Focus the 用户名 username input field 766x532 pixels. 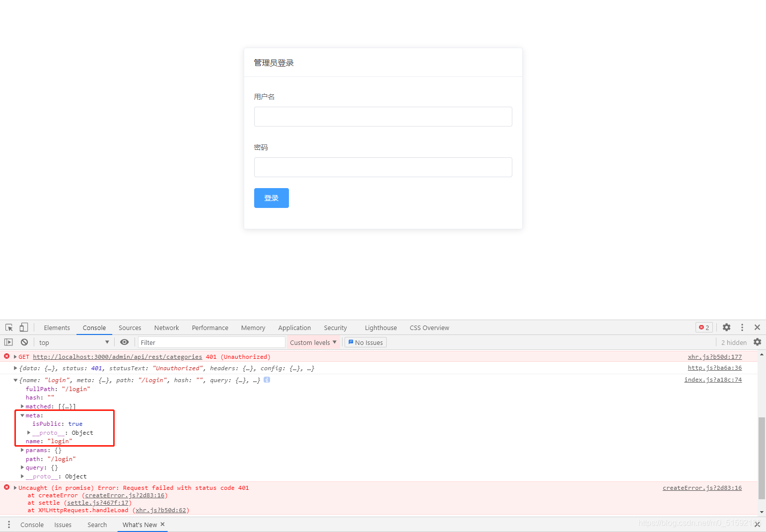tap(383, 117)
